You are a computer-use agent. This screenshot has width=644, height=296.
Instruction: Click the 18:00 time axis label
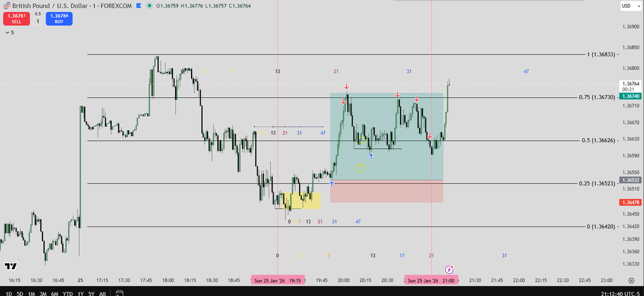pyautogui.click(x=168, y=280)
